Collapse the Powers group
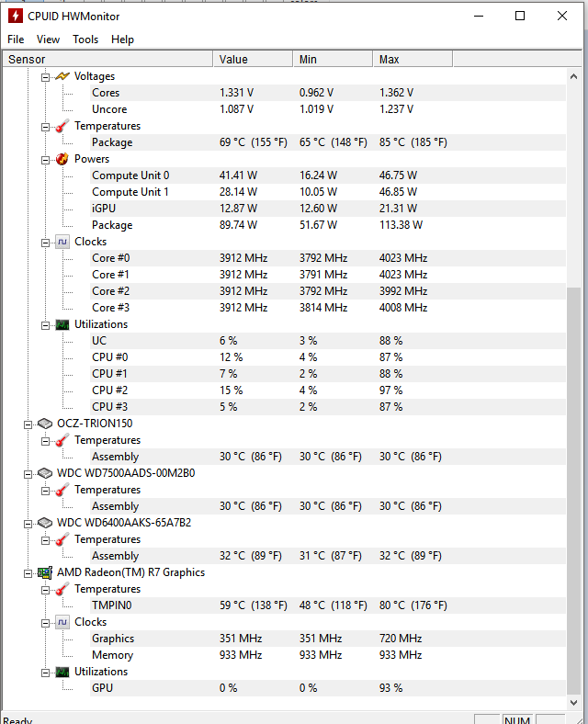The height and width of the screenshot is (724, 588). tap(45, 160)
